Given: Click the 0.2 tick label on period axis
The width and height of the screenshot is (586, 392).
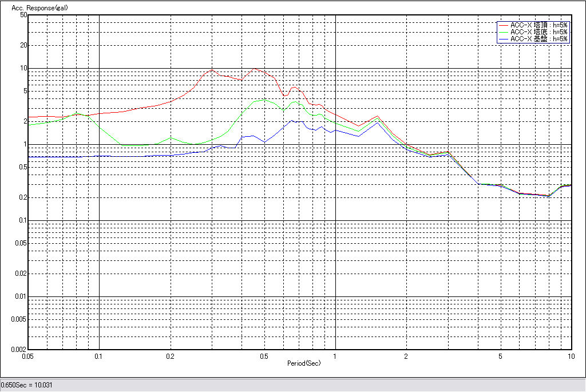Looking at the screenshot, I should click(x=171, y=356).
